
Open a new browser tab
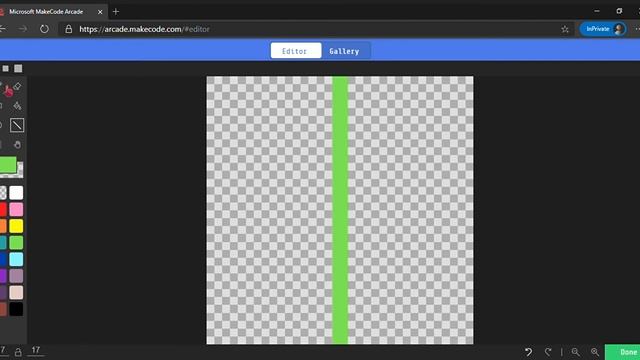[x=116, y=12]
